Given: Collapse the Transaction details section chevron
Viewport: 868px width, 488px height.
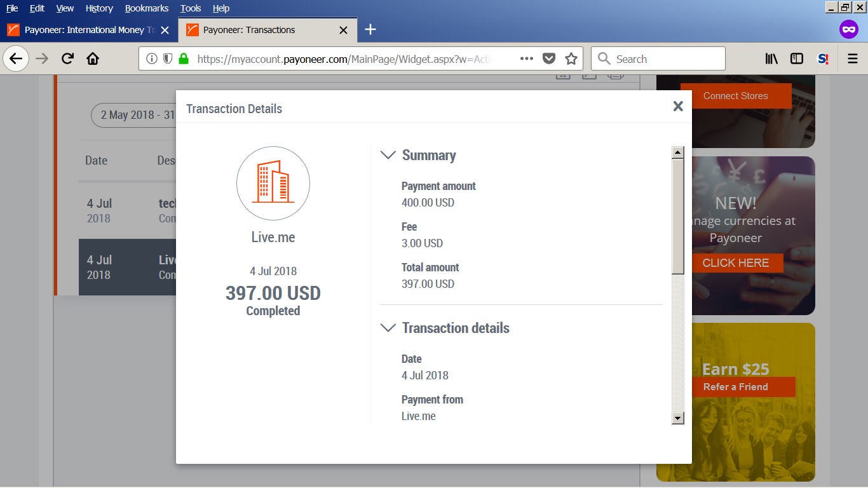Looking at the screenshot, I should coord(388,329).
